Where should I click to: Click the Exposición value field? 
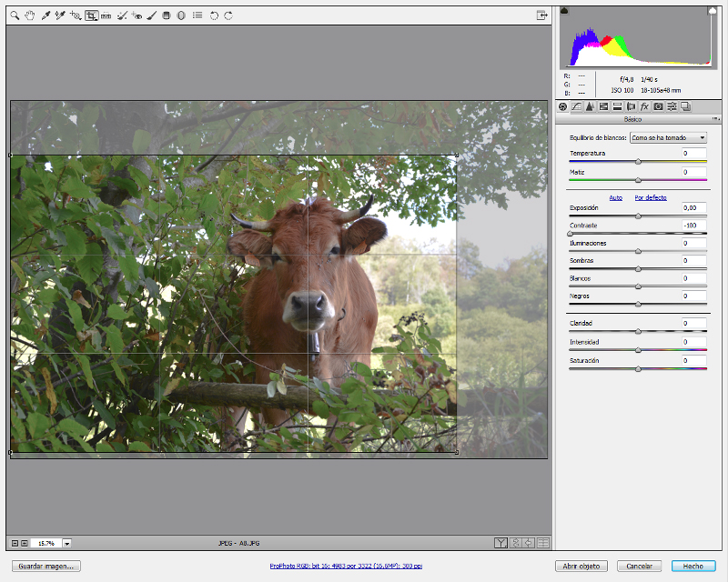(694, 208)
